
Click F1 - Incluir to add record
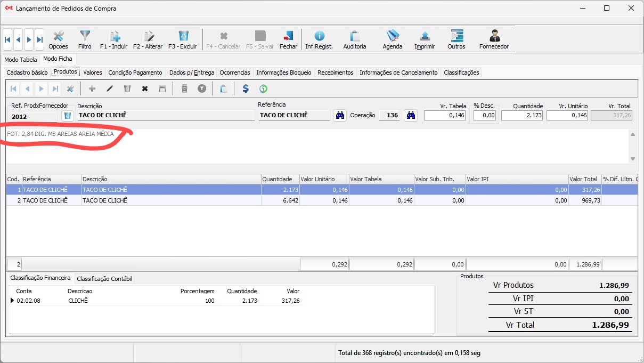(114, 39)
